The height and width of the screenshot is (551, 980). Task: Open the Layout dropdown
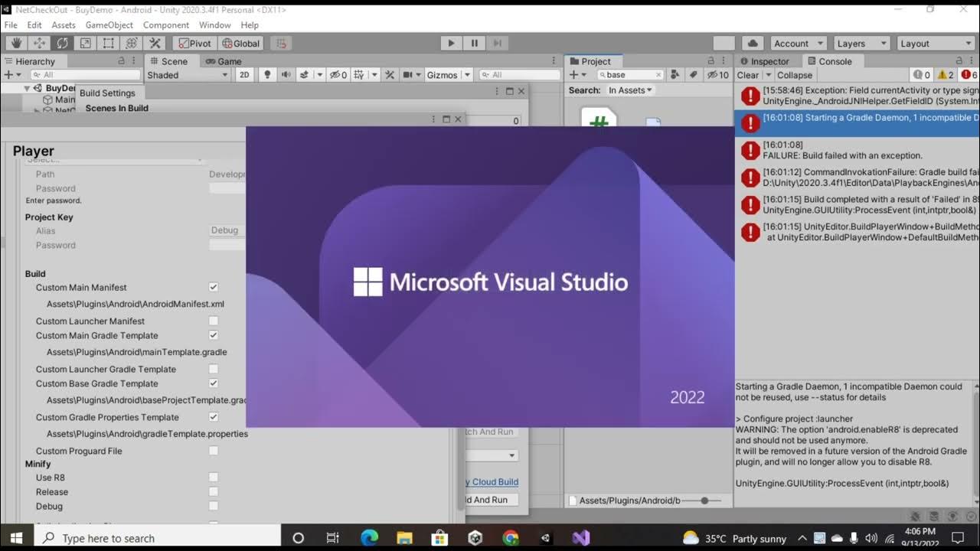pyautogui.click(x=935, y=44)
